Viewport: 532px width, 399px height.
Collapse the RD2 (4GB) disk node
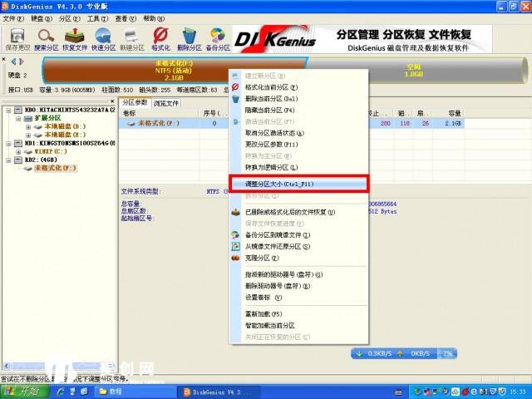(7, 160)
